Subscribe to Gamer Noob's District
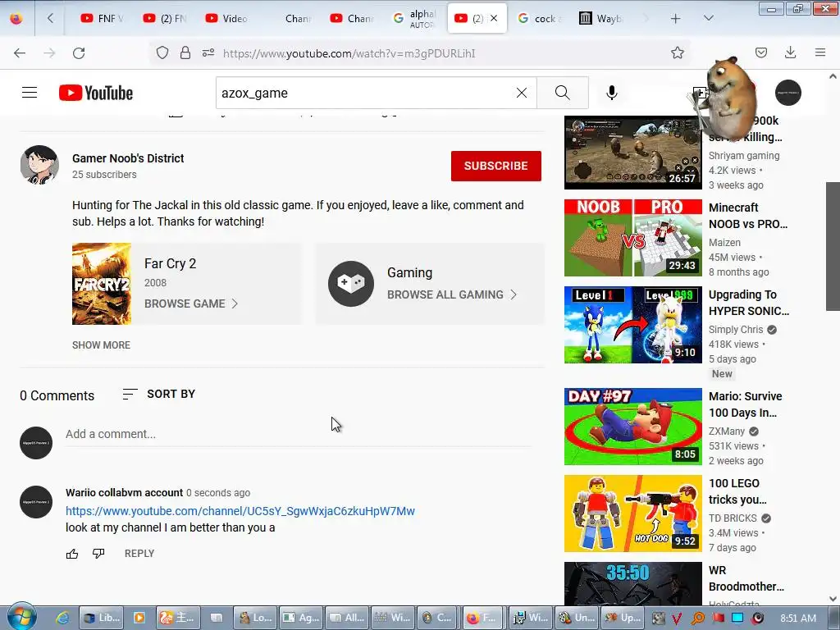This screenshot has width=840, height=630. point(496,166)
